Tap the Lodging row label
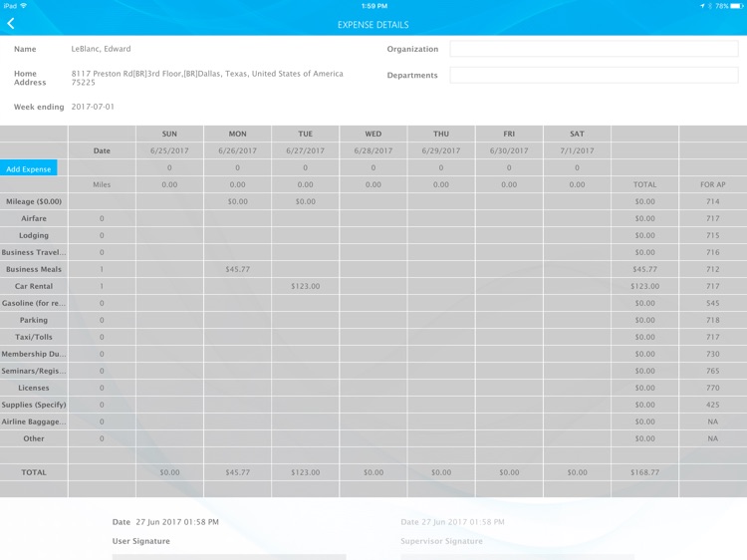747x560 pixels. [34, 235]
